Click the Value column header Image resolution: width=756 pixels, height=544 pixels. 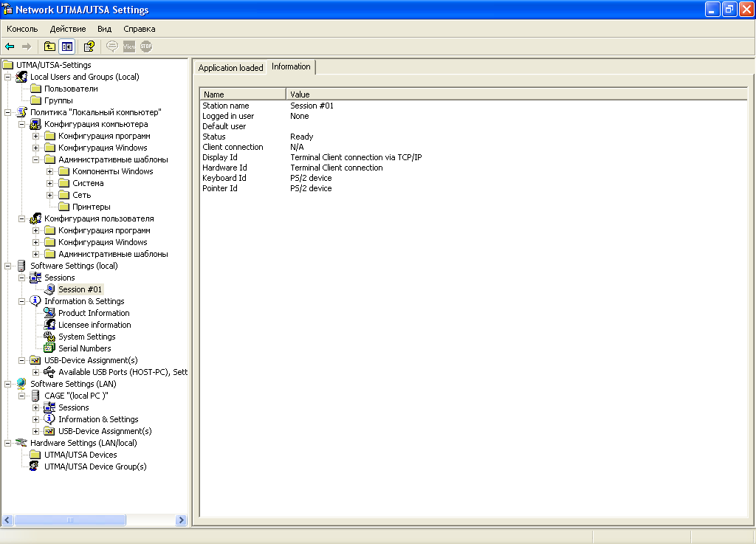point(516,94)
